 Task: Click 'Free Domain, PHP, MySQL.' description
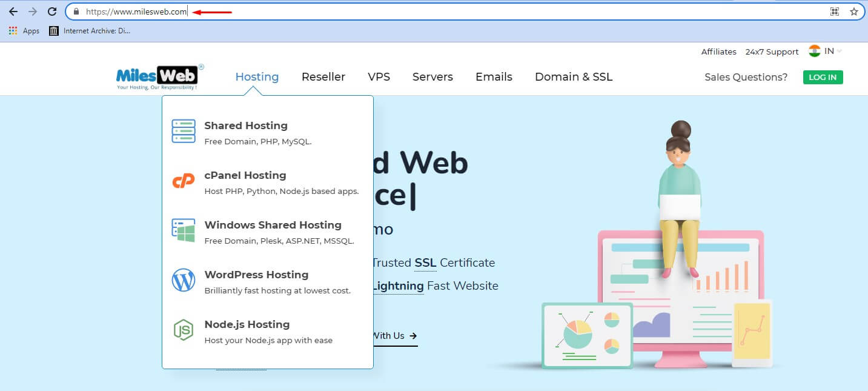258,142
